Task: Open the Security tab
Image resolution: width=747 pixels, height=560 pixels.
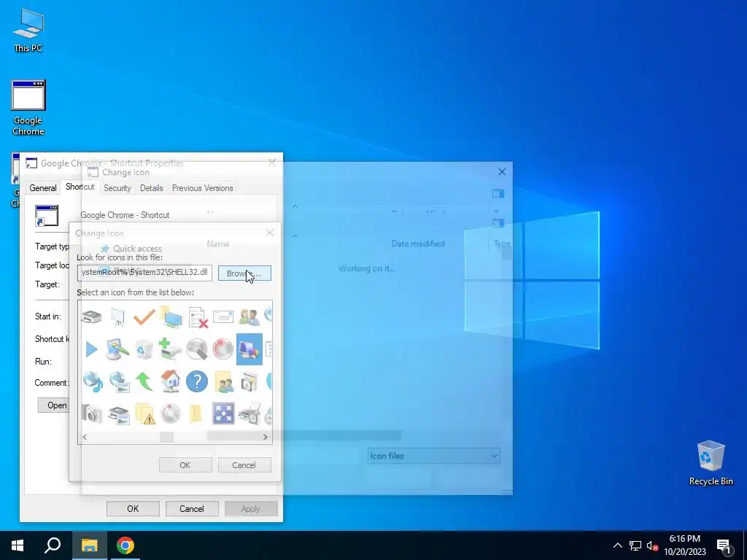Action: tap(117, 188)
